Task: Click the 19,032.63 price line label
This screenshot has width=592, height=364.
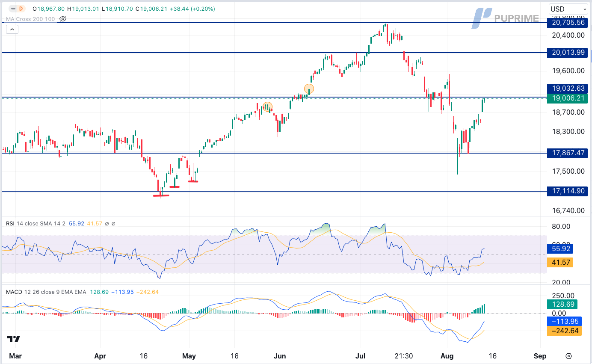Action: [x=568, y=89]
